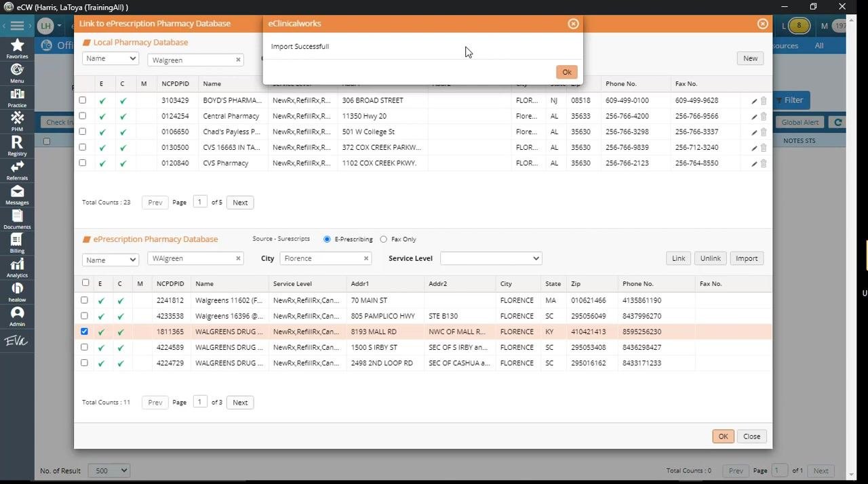Open the Messages envelope icon
This screenshot has width=868, height=484.
pos(17,195)
